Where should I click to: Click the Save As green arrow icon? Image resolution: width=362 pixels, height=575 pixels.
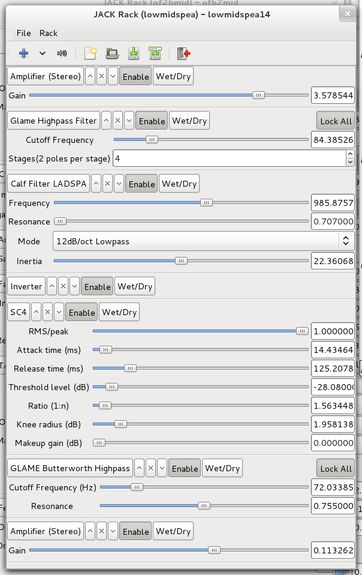coord(156,54)
